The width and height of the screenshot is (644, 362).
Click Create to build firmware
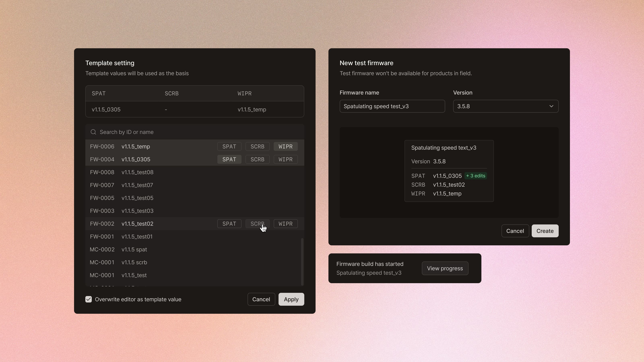pyautogui.click(x=545, y=231)
